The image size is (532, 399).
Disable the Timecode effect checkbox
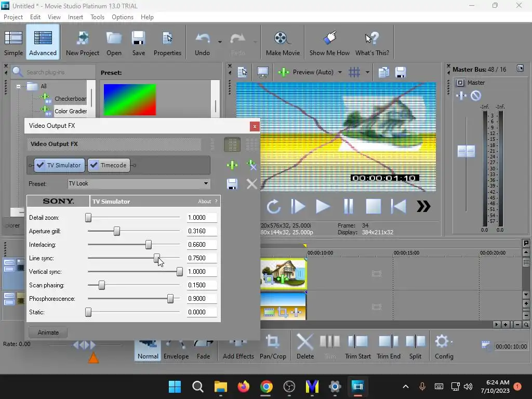point(94,165)
